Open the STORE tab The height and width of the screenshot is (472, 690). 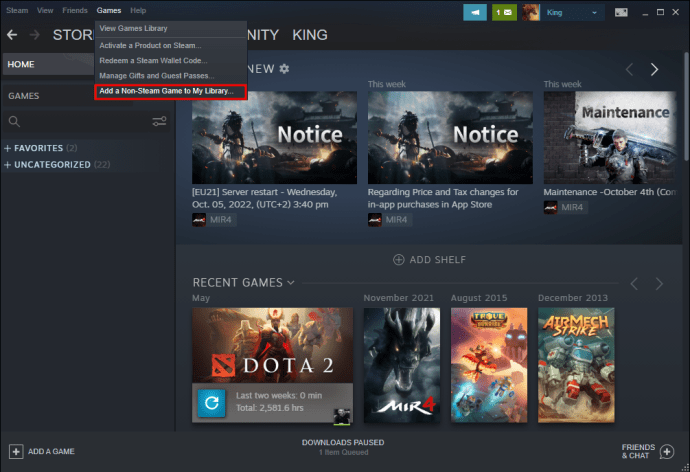pos(73,35)
